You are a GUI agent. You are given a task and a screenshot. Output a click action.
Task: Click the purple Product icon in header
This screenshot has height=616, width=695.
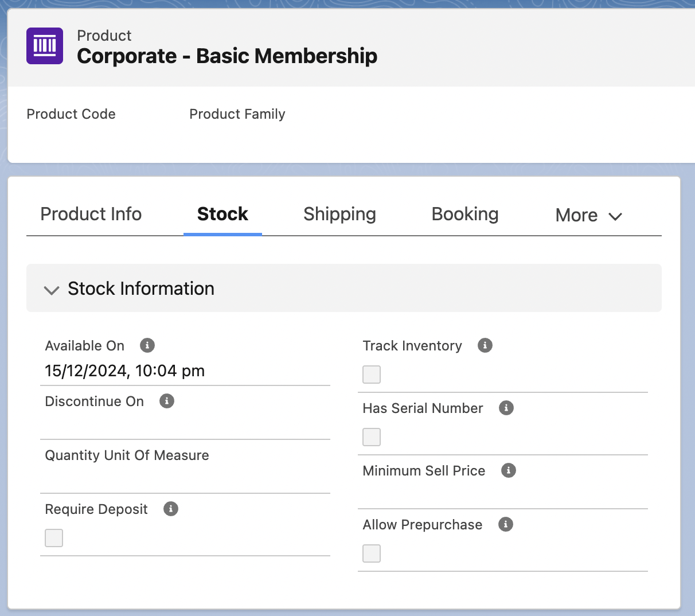coord(45,46)
